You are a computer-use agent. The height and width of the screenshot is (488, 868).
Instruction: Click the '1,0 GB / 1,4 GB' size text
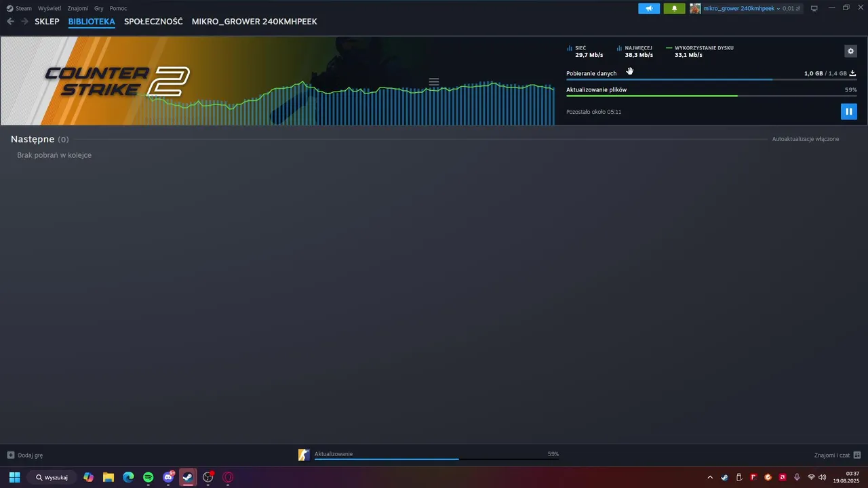coord(825,73)
